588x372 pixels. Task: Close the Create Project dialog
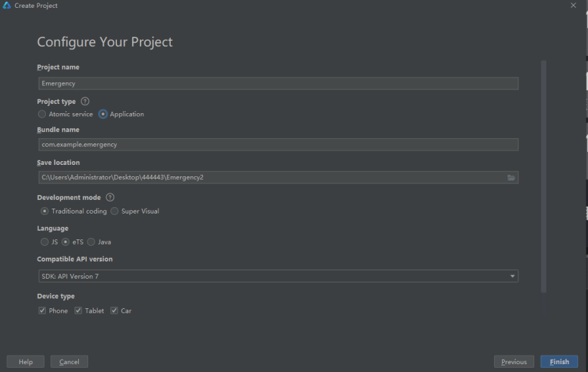[573, 6]
